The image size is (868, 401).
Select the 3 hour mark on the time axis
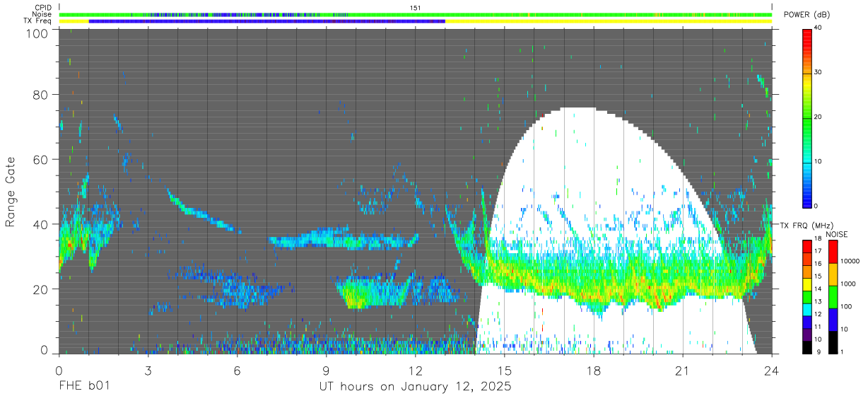point(148,371)
